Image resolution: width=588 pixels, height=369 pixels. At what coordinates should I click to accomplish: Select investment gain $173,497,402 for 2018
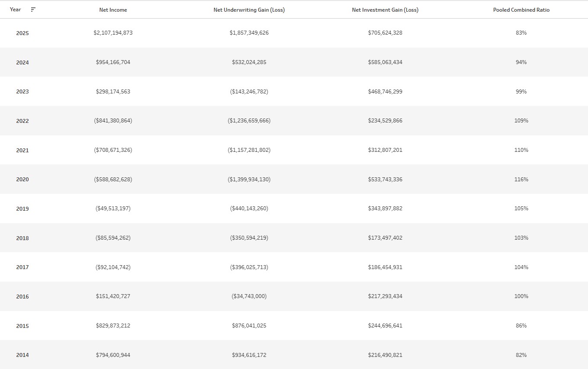pyautogui.click(x=385, y=238)
